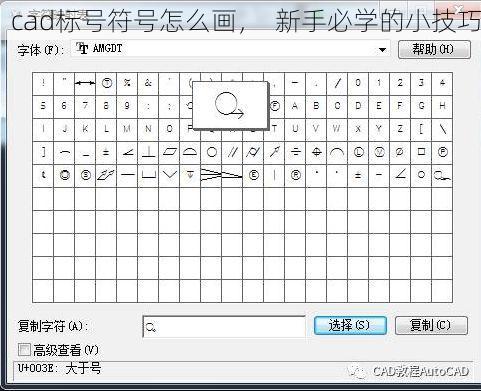The height and width of the screenshot is (391, 481).
Task: Choose the circularity circle symbol
Action: point(211,152)
